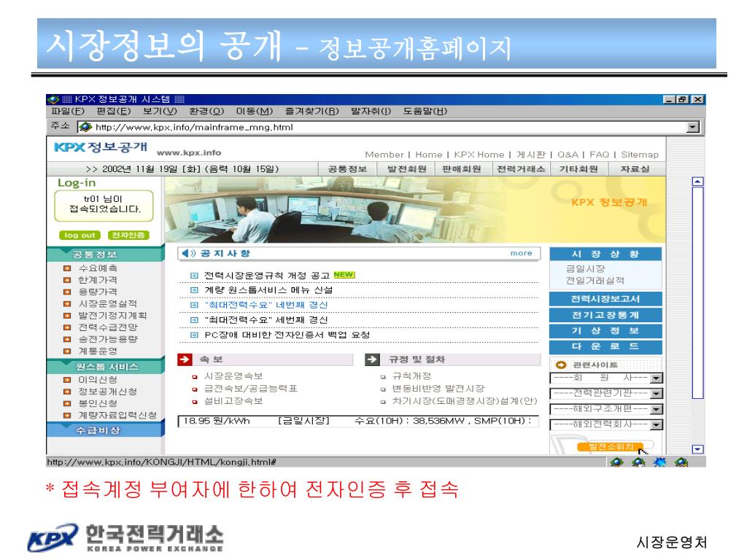Expand the 해외구조개편 dropdown
This screenshot has width=747, height=560.
(657, 409)
